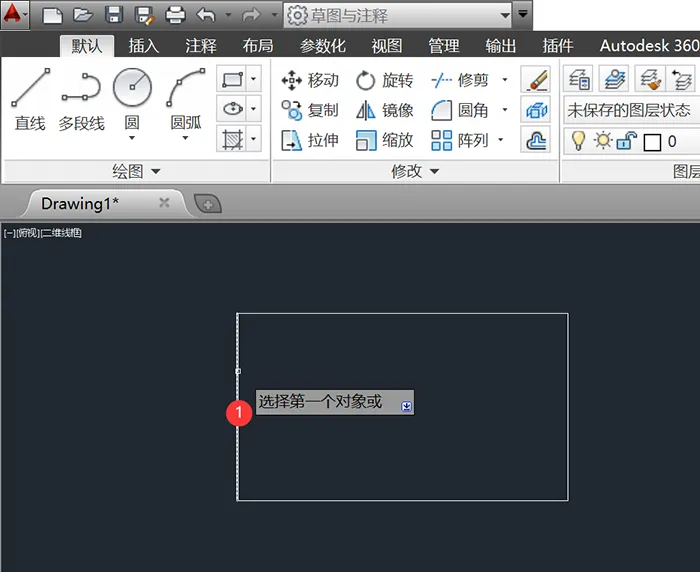Select the Polyline (多段线) tool
Image resolution: width=700 pixels, height=572 pixels.
pyautogui.click(x=81, y=100)
